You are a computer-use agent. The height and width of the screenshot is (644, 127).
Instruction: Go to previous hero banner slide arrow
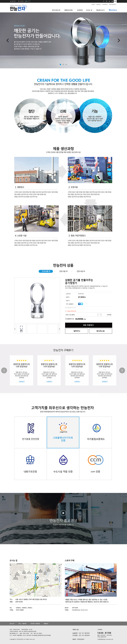click(x=8, y=40)
